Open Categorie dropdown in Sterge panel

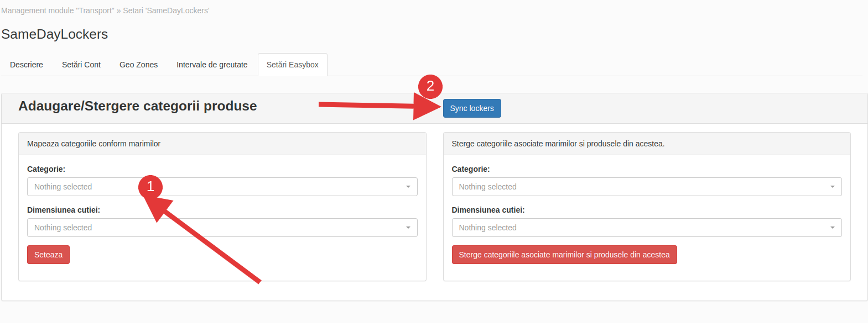click(647, 187)
